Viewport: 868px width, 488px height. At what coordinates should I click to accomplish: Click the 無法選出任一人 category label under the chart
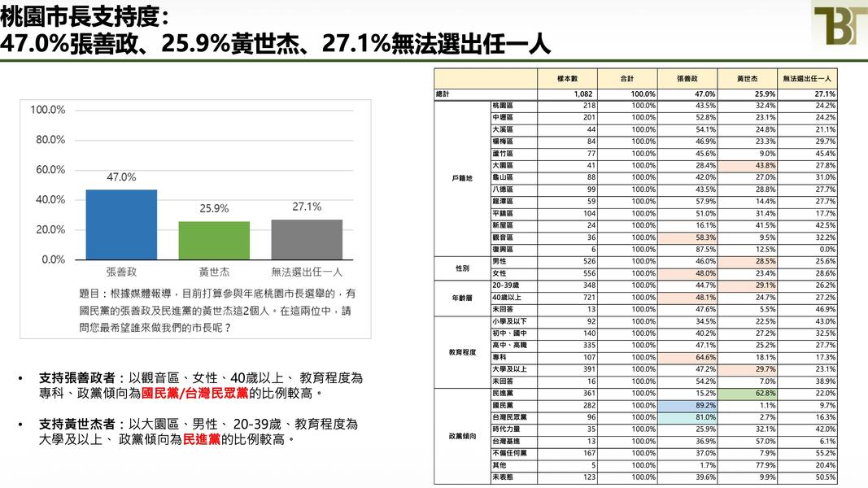coord(307,272)
